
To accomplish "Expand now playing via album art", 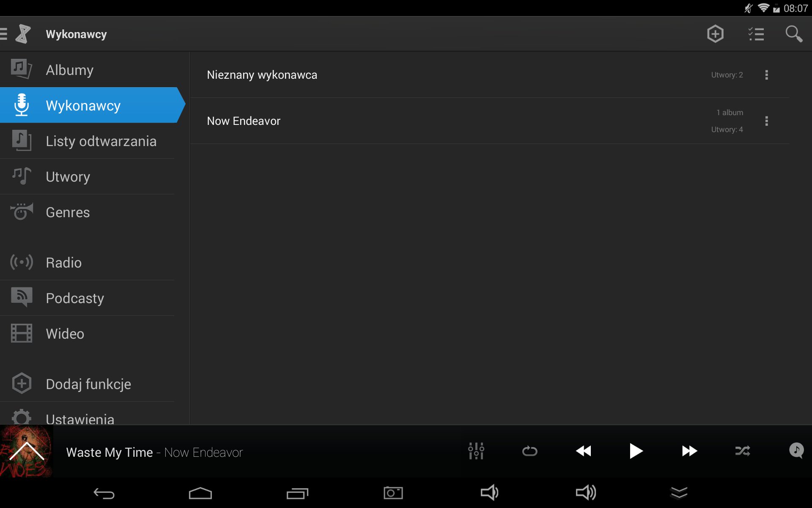I will pos(26,451).
